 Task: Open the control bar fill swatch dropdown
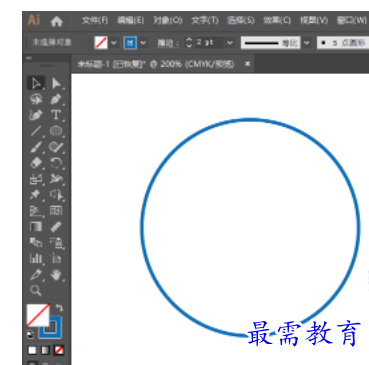114,43
